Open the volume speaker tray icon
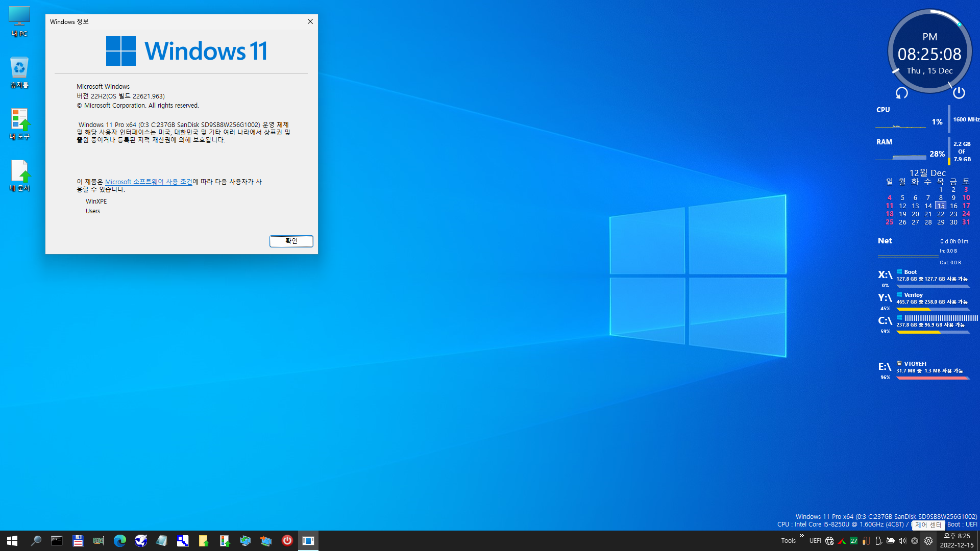The height and width of the screenshot is (551, 980). point(902,541)
